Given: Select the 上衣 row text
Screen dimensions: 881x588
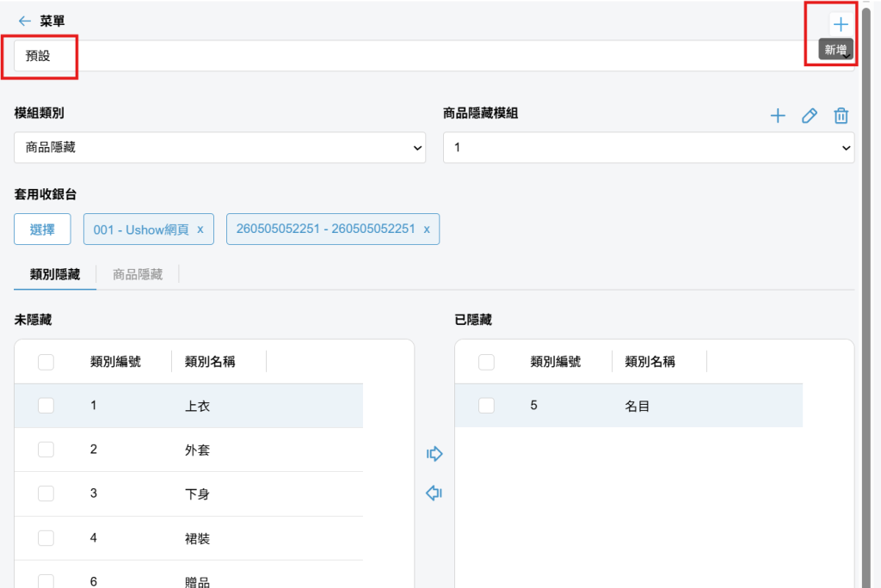Looking at the screenshot, I should 197,406.
